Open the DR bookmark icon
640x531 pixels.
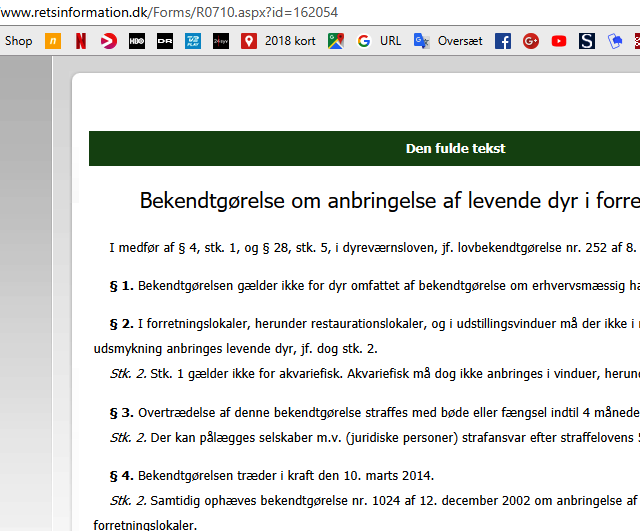click(x=165, y=41)
